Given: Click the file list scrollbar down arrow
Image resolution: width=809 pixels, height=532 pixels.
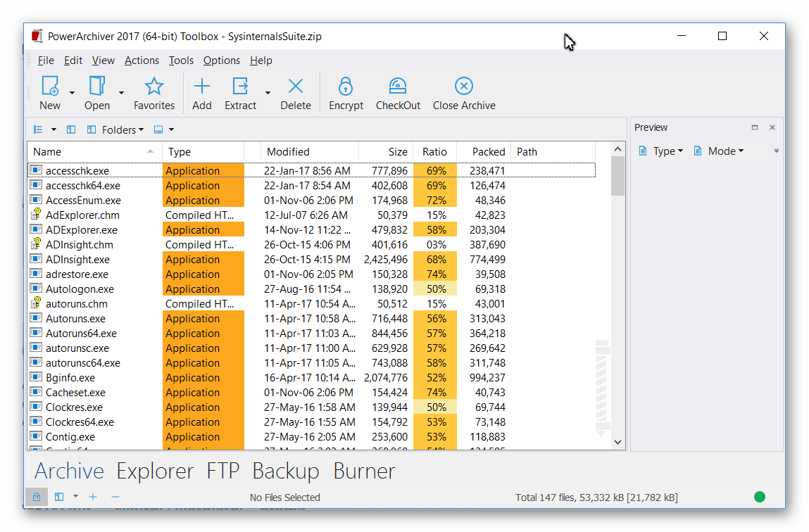Looking at the screenshot, I should point(617,443).
